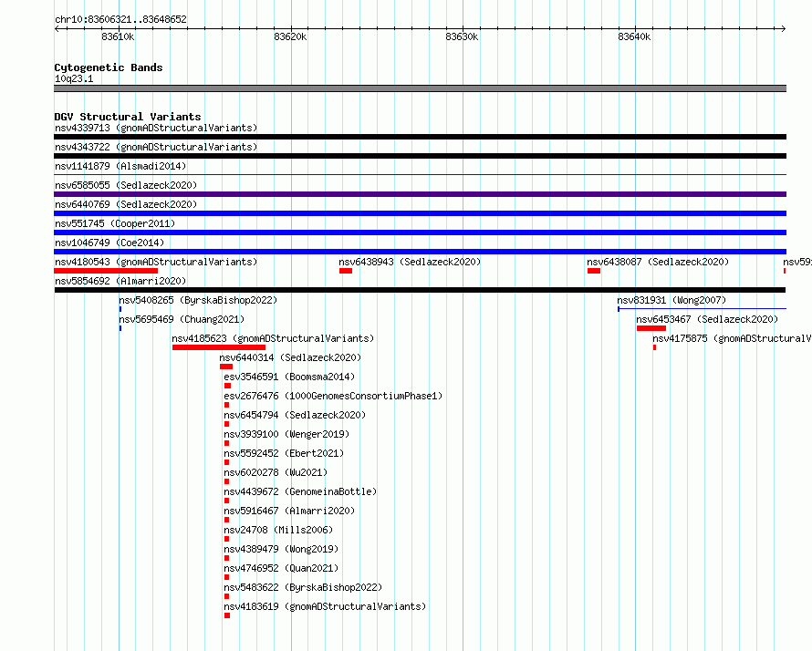The width and height of the screenshot is (812, 651).
Task: Click the nsv6453467 (Sedlazeck2020) label
Action: [707, 319]
